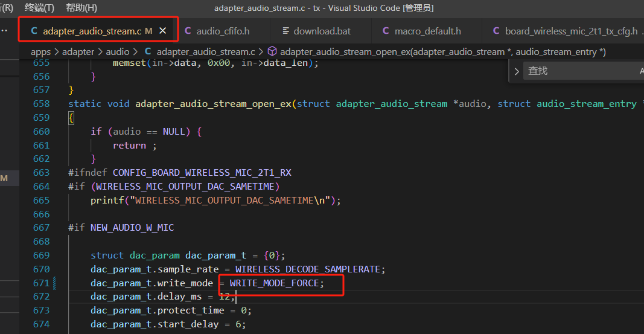
Task: Click the cube symbol icon in breadcrumb
Action: pyautogui.click(x=272, y=51)
